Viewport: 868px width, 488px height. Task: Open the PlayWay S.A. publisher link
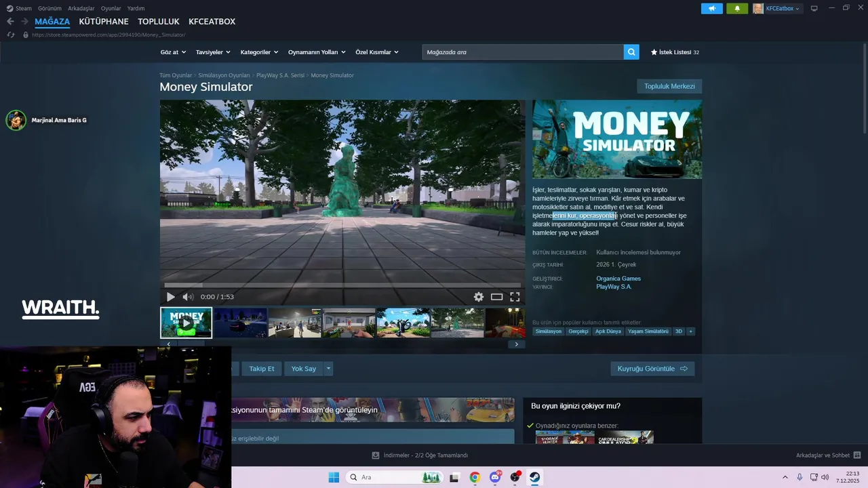click(614, 287)
